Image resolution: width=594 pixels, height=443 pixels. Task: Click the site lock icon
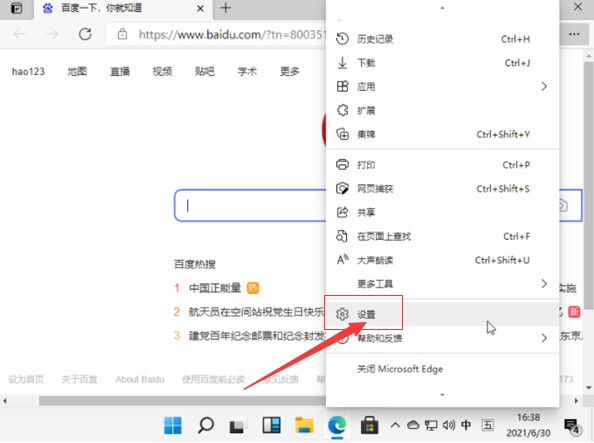(122, 34)
